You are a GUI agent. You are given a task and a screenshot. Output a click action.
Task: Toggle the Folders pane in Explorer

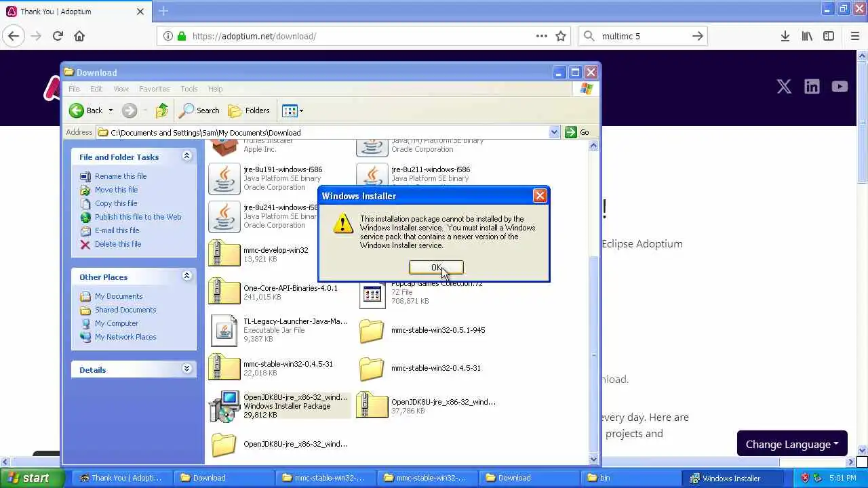point(249,110)
